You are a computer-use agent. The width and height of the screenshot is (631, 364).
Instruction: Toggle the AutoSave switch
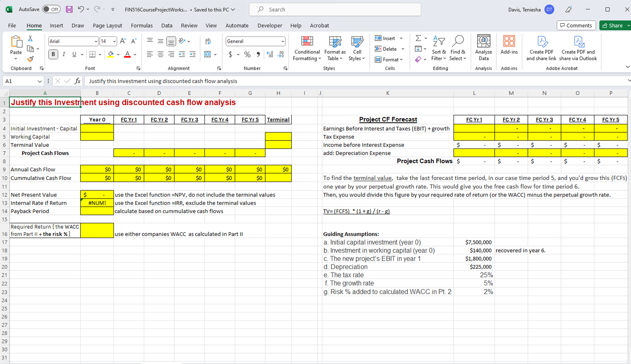[51, 9]
